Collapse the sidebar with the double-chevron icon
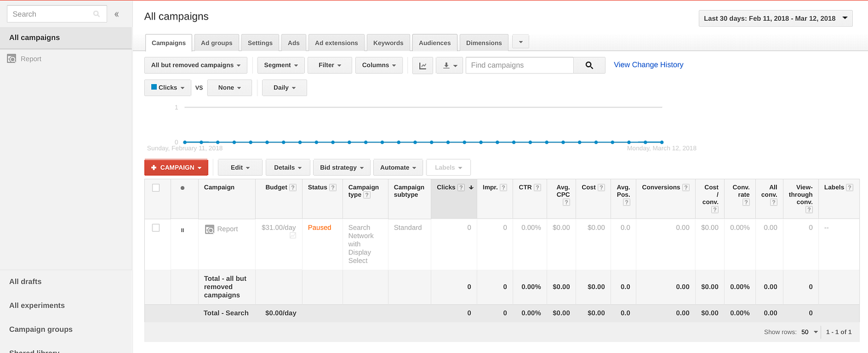The width and height of the screenshot is (868, 353). [x=117, y=14]
